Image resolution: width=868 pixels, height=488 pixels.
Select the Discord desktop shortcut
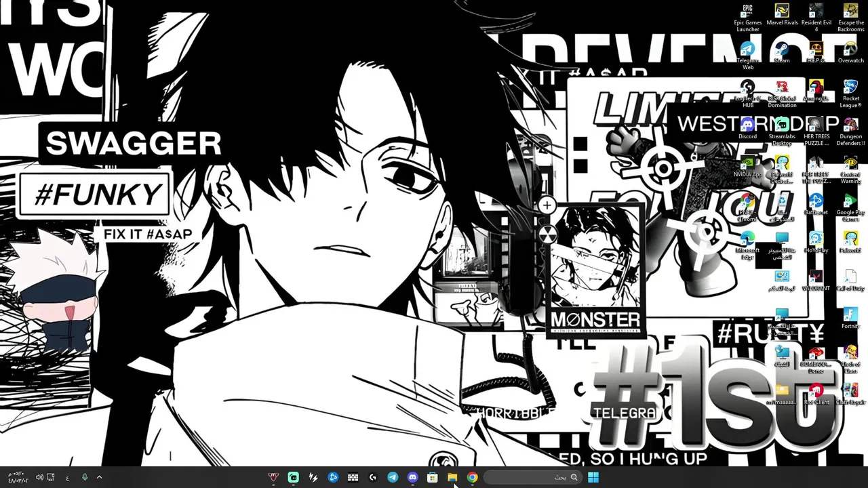click(x=748, y=129)
